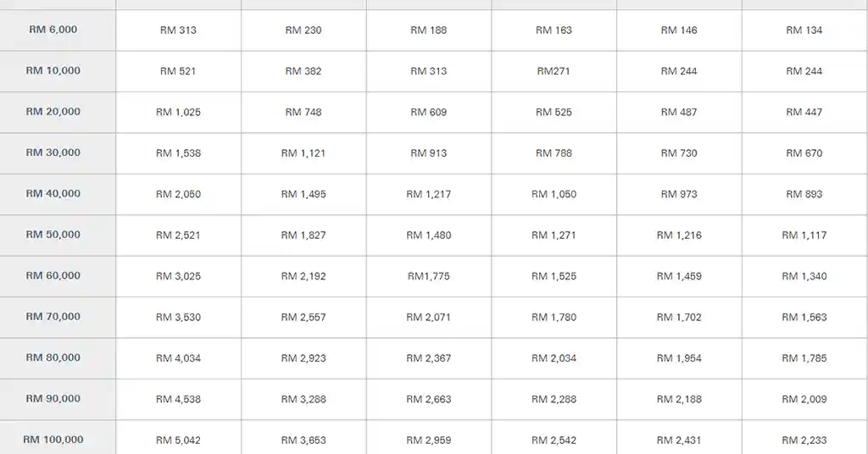Click the RM 1,271 cell
The image size is (868, 454).
click(x=554, y=235)
